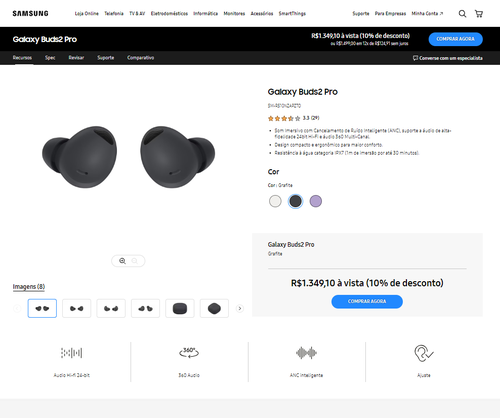Select sixth thumbnail showing closed case

(214, 308)
